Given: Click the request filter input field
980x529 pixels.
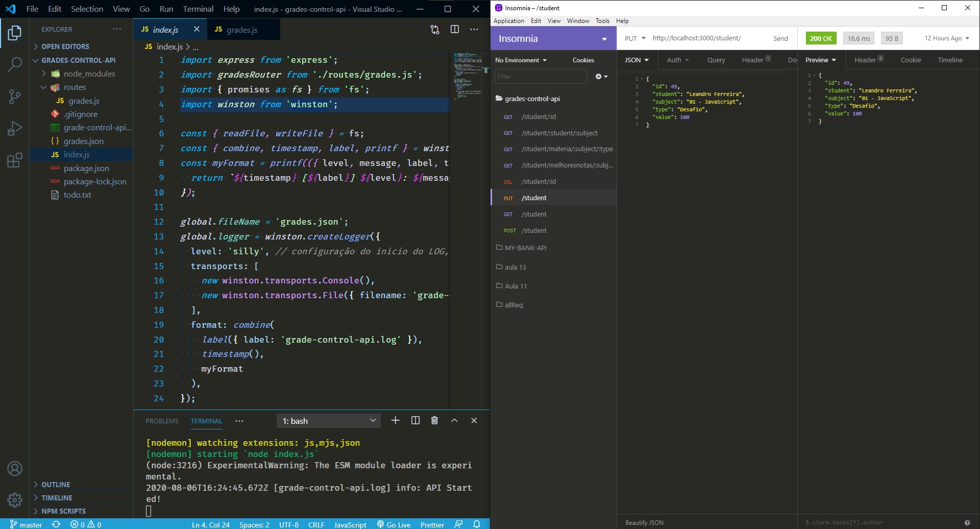Looking at the screenshot, I should point(540,76).
